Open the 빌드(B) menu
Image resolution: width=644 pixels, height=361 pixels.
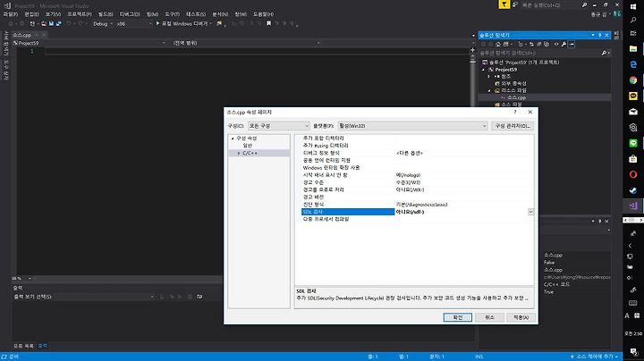tap(106, 14)
